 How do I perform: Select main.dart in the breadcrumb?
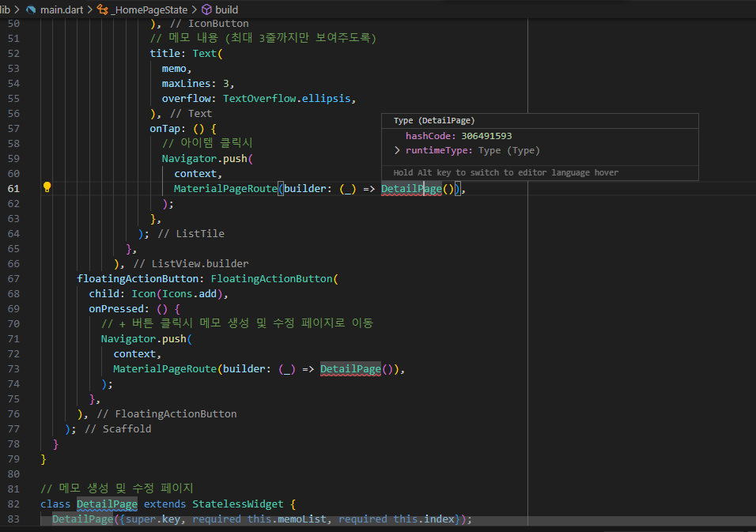pyautogui.click(x=62, y=9)
